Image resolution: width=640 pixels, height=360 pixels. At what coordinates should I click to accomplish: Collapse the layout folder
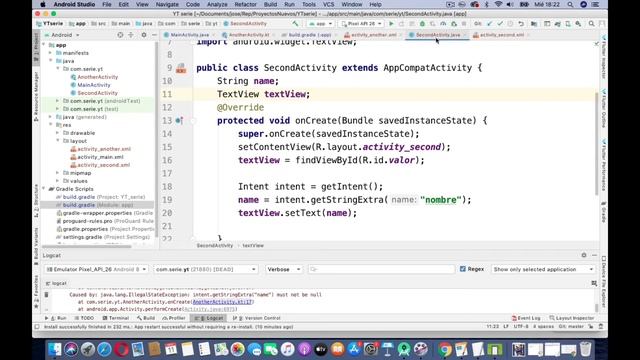click(x=58, y=141)
